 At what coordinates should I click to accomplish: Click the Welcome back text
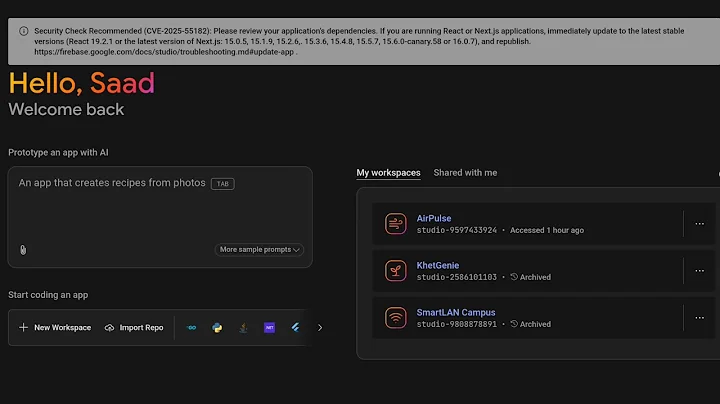[66, 109]
